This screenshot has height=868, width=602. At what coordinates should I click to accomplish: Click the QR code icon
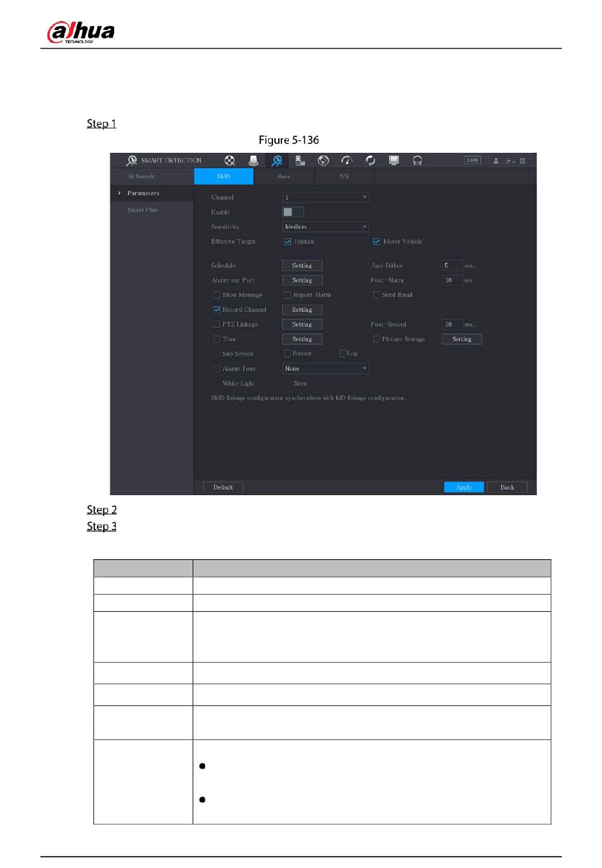[522, 161]
